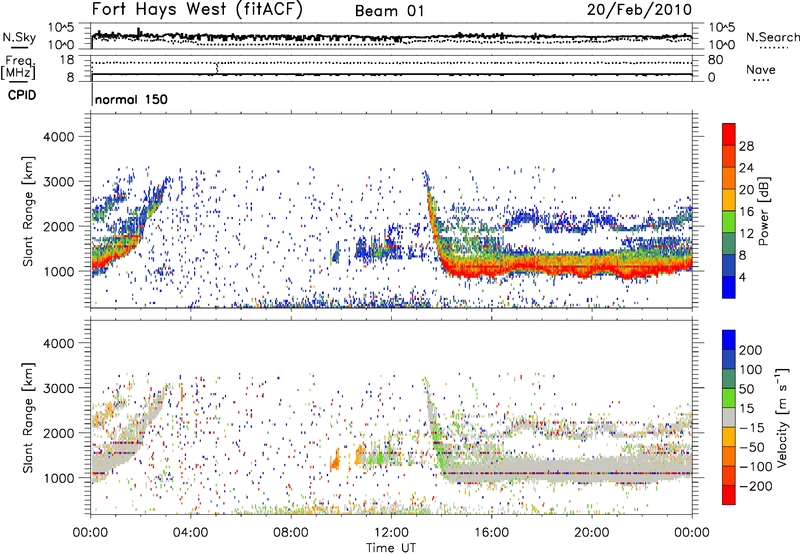Click the '80' Nave axis tick

[715, 60]
